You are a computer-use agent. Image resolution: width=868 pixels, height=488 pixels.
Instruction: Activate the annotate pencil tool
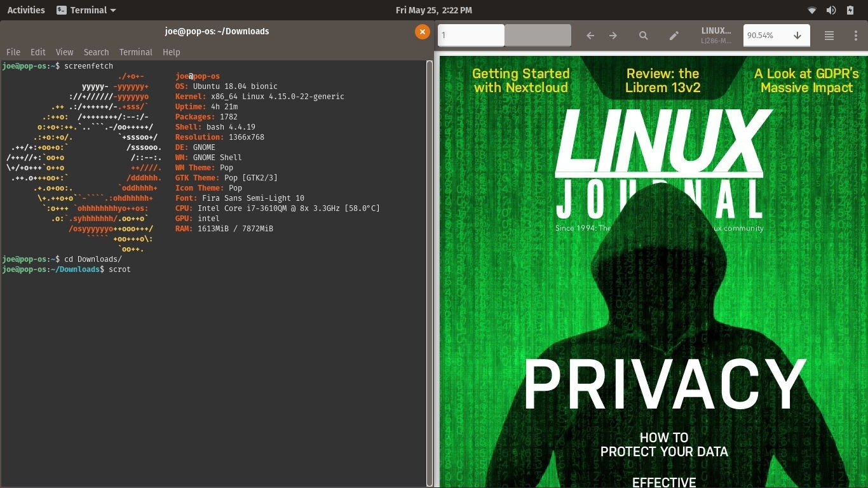click(674, 36)
